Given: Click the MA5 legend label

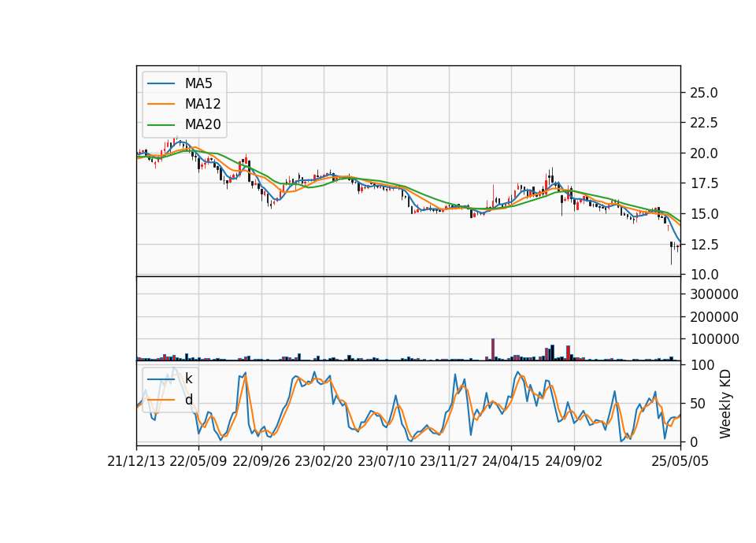Looking at the screenshot, I should (198, 83).
